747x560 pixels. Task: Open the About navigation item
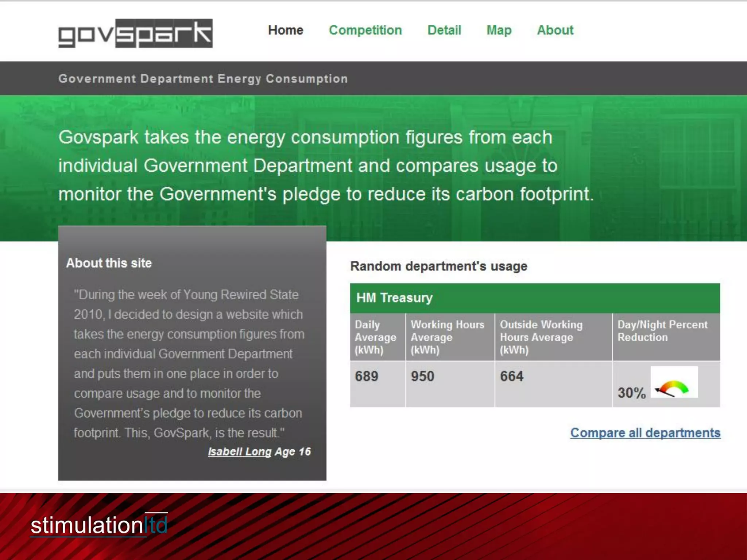(x=555, y=30)
